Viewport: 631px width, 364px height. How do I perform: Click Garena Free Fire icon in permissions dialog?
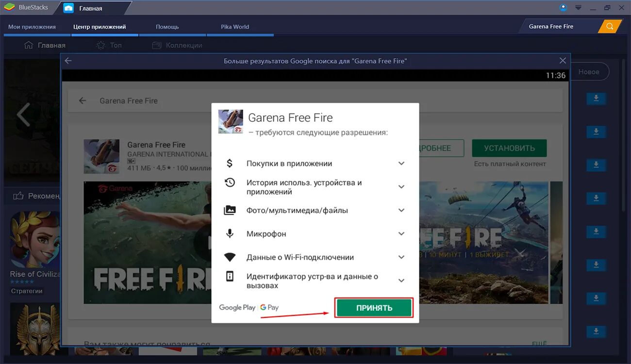click(x=231, y=121)
